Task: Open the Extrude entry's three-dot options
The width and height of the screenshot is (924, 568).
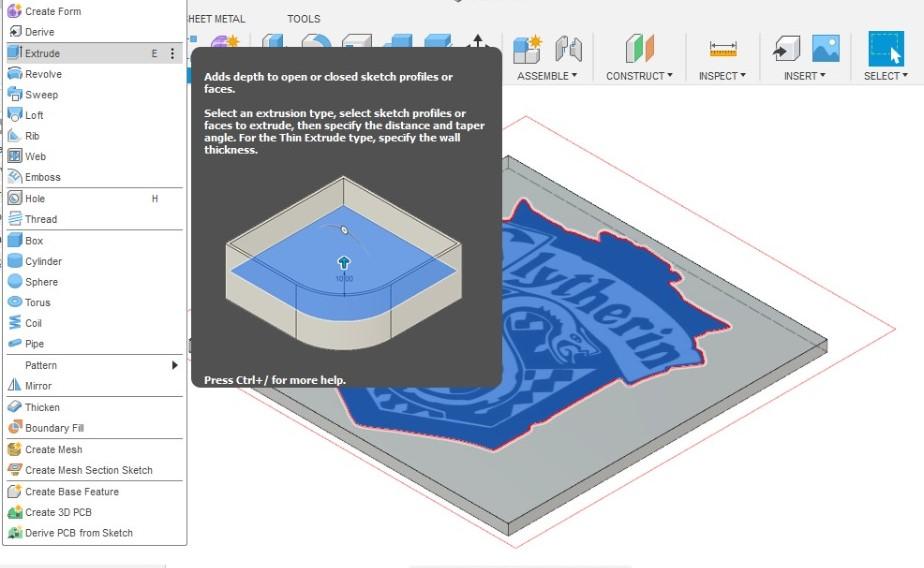Action: [172, 54]
